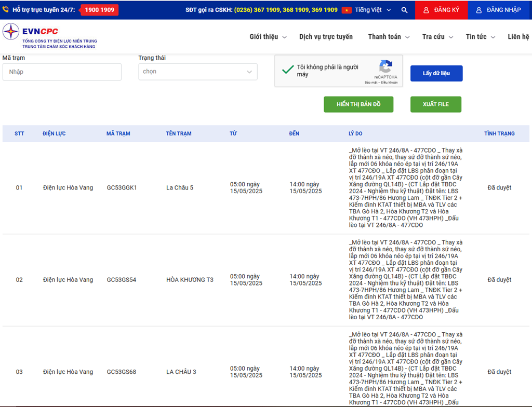Click the EVNCPC star logo
532x407 pixels.
(11, 32)
